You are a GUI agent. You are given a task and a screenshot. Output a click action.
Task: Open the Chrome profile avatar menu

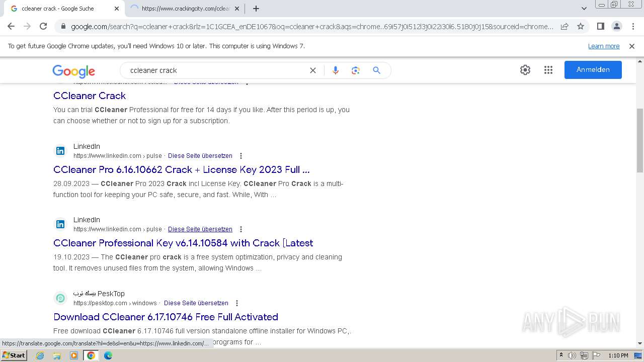tap(616, 26)
